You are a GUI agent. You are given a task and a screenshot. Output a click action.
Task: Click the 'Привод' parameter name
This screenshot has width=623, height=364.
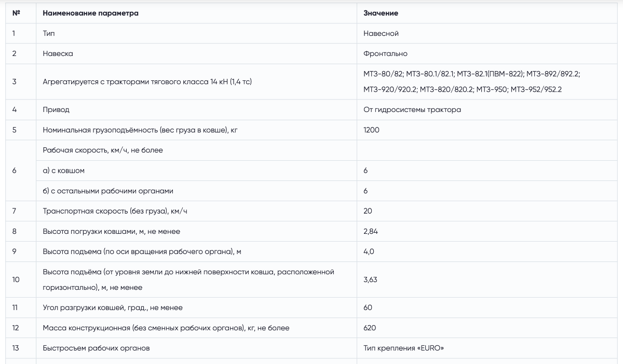point(56,109)
